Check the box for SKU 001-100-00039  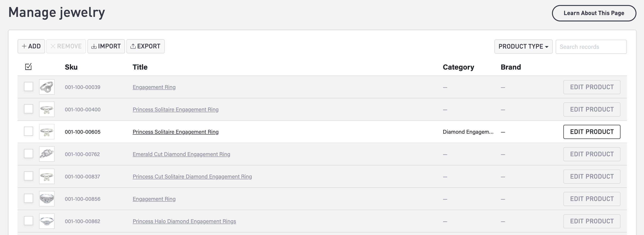point(29,87)
